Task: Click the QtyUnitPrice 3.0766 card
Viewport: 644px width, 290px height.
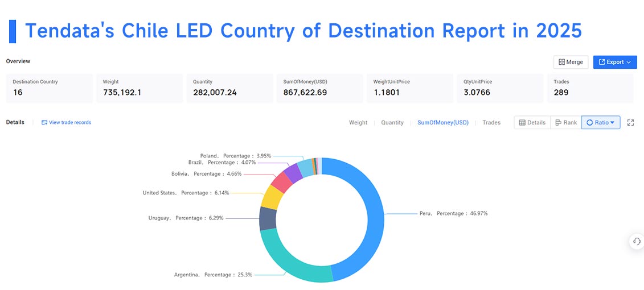Action: 501,88
